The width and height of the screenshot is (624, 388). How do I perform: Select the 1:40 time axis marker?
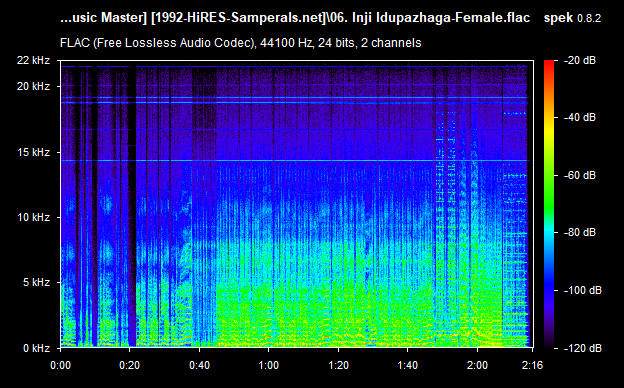408,365
